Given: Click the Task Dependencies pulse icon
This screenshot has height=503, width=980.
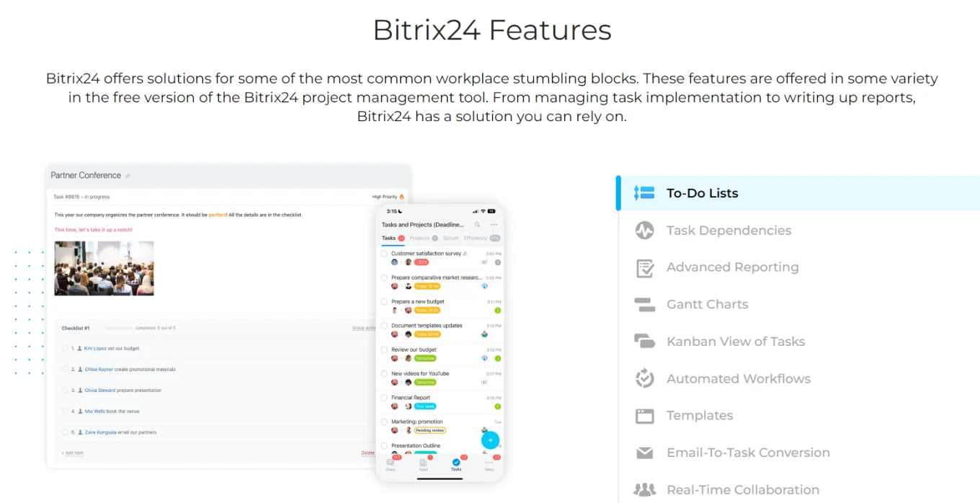Looking at the screenshot, I should point(644,231).
